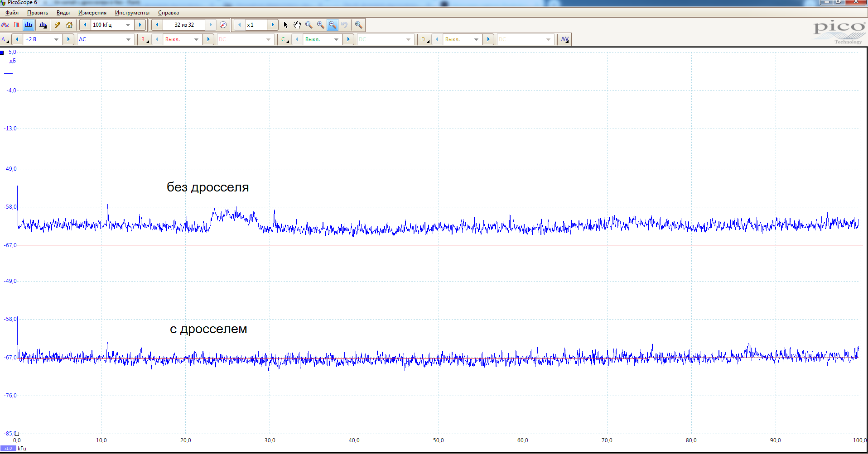This screenshot has width=868, height=454.
Task: Click the signal generator waveform button
Action: 564,39
